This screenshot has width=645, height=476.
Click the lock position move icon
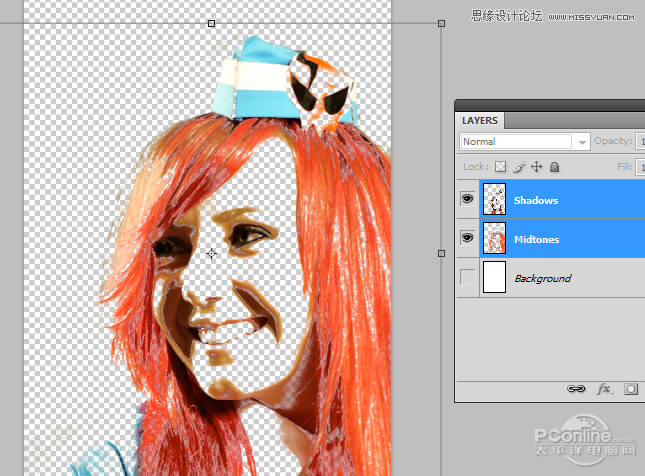pyautogui.click(x=536, y=167)
